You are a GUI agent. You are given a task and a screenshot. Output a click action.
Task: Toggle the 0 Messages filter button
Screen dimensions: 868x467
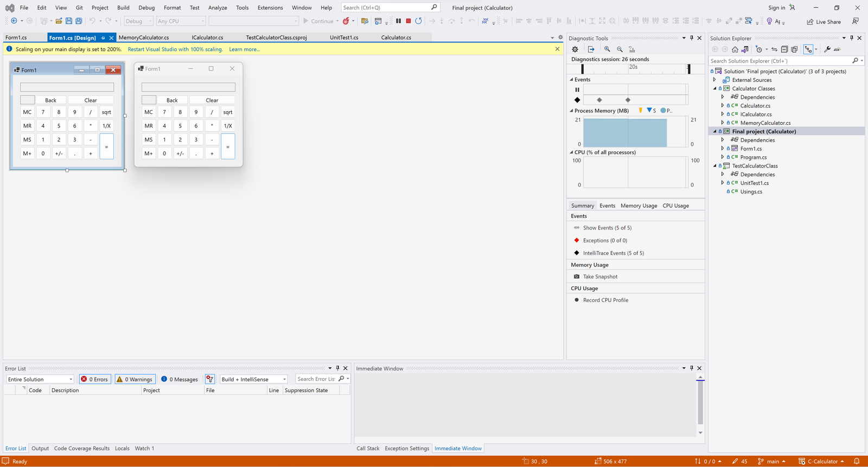pyautogui.click(x=180, y=379)
